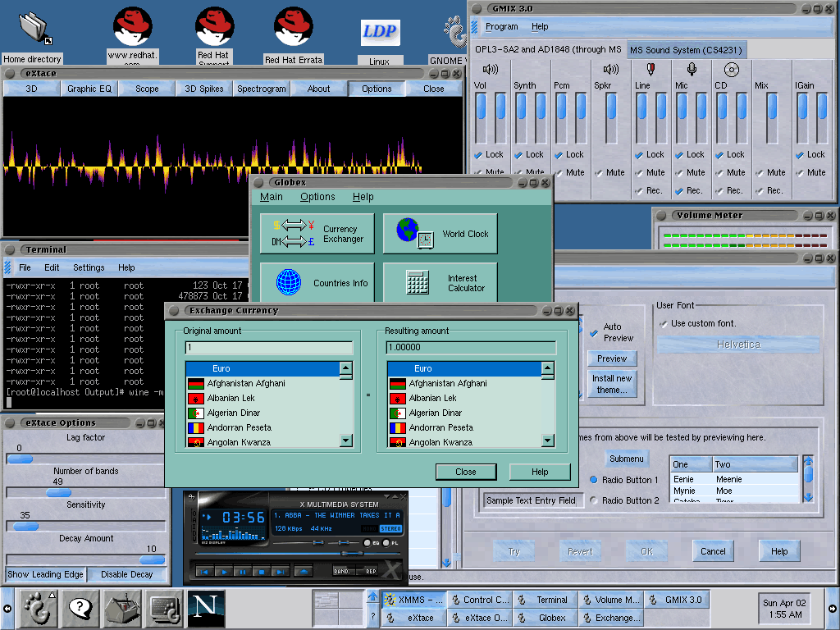Viewport: 840px width, 630px height.
Task: Open the Interest Calculator in Globex
Action: pyautogui.click(x=440, y=283)
